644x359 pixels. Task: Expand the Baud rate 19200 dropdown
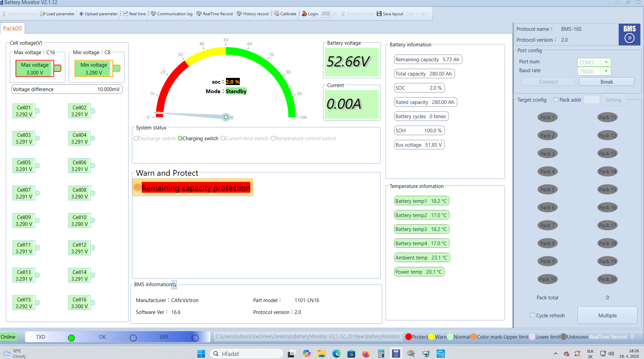coord(606,71)
